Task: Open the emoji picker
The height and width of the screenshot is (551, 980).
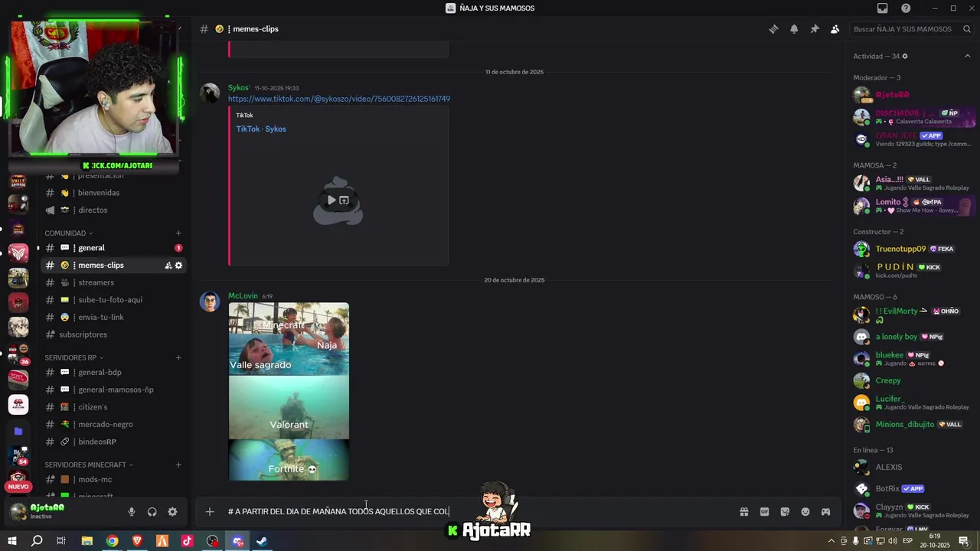Action: 805,512
